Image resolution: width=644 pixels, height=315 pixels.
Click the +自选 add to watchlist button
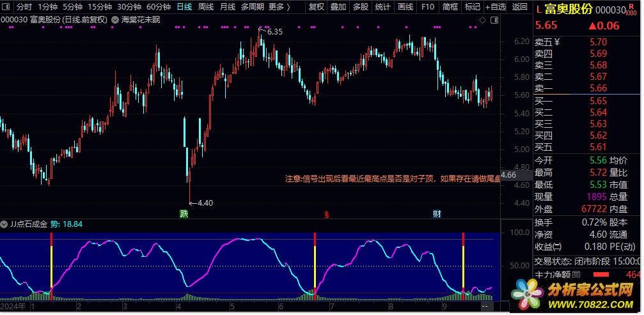(495, 7)
